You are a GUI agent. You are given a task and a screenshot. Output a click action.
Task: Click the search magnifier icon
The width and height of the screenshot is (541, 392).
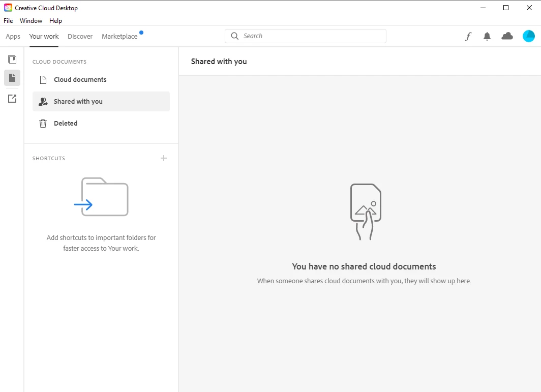[234, 36]
